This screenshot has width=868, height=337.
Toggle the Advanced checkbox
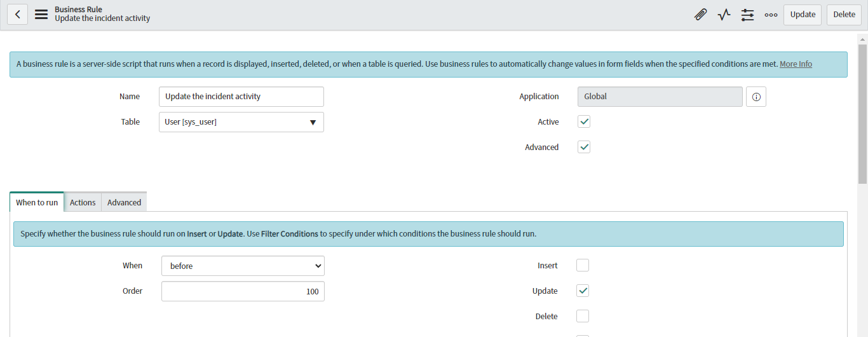pos(584,147)
